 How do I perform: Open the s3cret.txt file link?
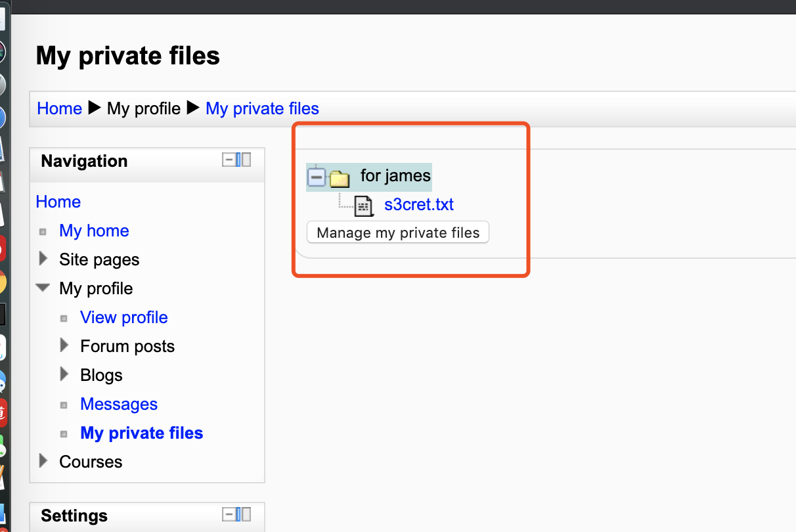418,204
